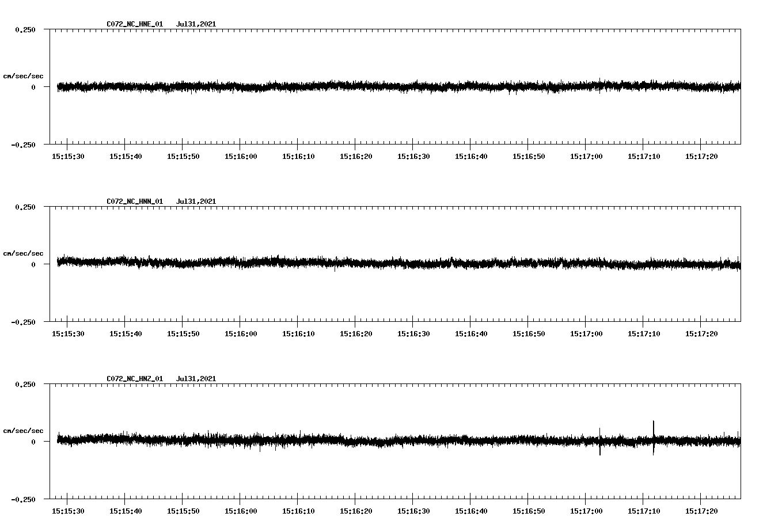Click the zero axis label on the HNZ plot
The width and height of the screenshot is (782, 532).
33,442
